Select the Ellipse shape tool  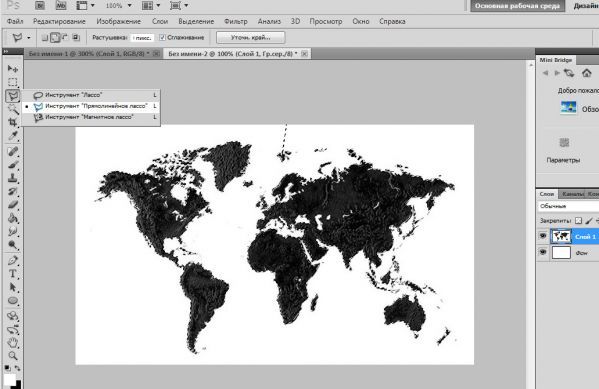coord(13,301)
